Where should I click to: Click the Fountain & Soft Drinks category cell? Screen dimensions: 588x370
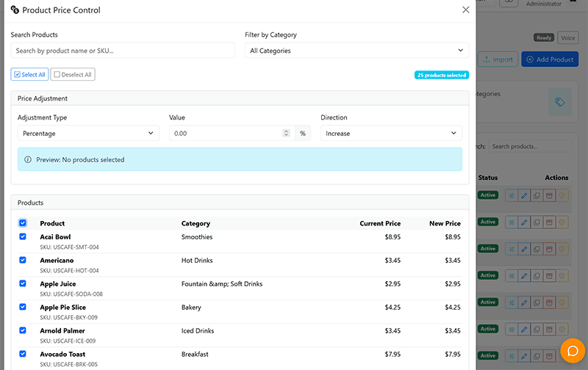[x=222, y=283]
